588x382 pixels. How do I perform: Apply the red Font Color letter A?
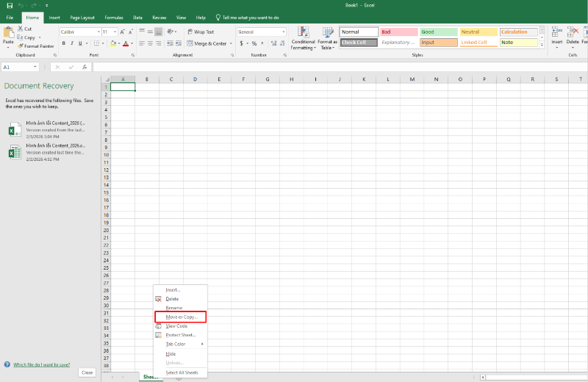[x=126, y=43]
